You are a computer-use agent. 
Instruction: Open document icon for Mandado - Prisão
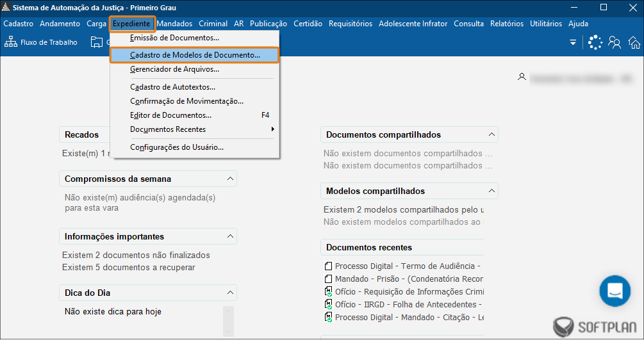(328, 279)
